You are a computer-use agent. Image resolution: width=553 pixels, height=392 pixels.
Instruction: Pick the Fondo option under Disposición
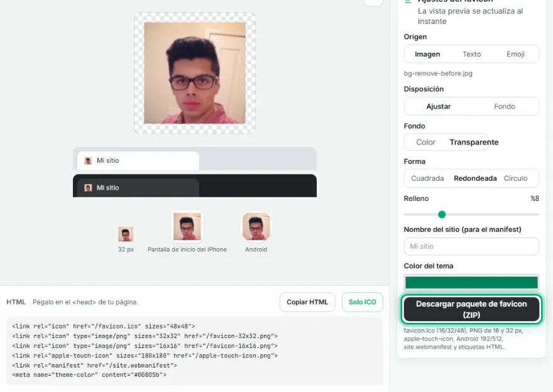505,106
